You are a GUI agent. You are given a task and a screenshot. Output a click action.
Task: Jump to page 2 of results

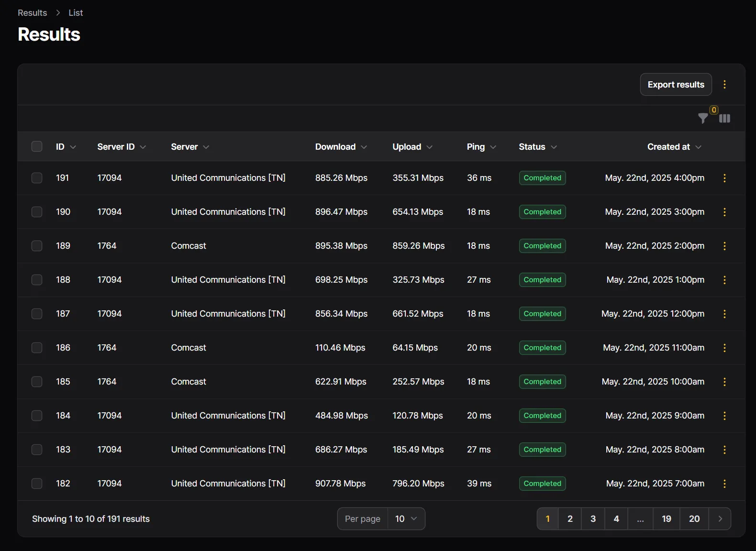pos(570,519)
